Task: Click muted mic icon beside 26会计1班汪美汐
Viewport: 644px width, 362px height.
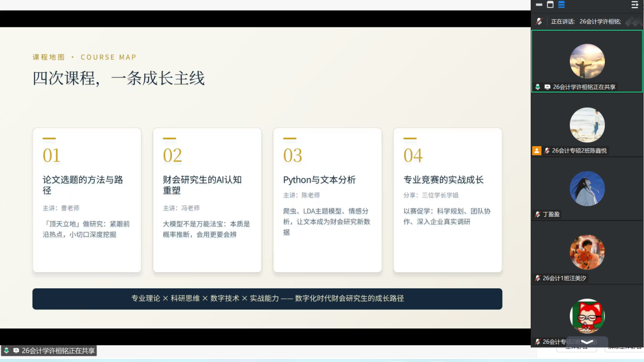Action: click(x=538, y=278)
